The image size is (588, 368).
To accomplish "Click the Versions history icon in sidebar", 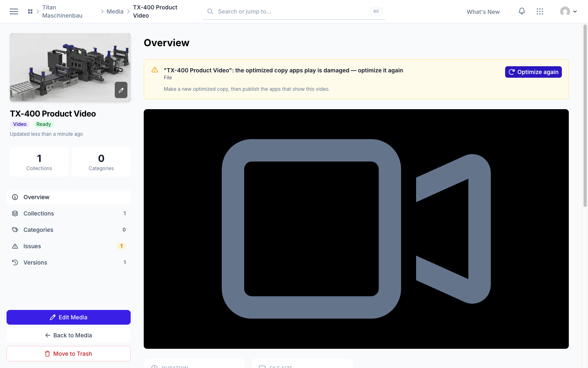I will click(15, 263).
